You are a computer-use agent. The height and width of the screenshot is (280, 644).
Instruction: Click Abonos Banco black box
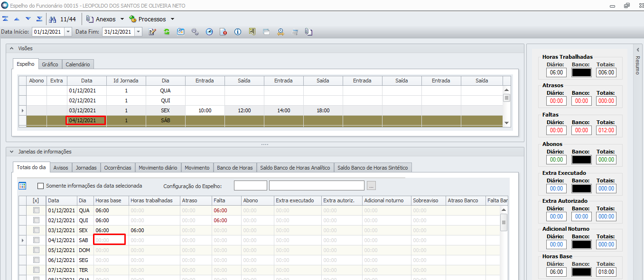tap(581, 160)
